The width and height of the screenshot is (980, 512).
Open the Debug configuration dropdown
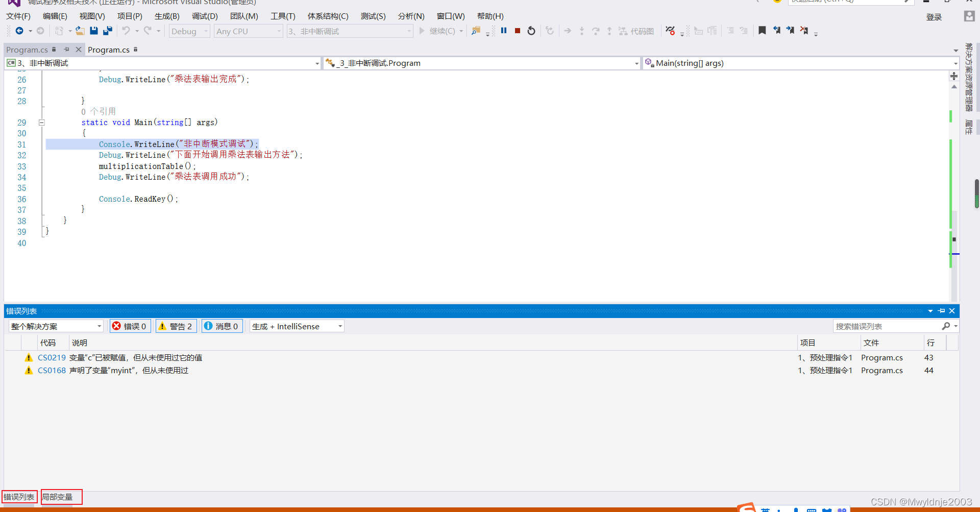[x=189, y=31]
